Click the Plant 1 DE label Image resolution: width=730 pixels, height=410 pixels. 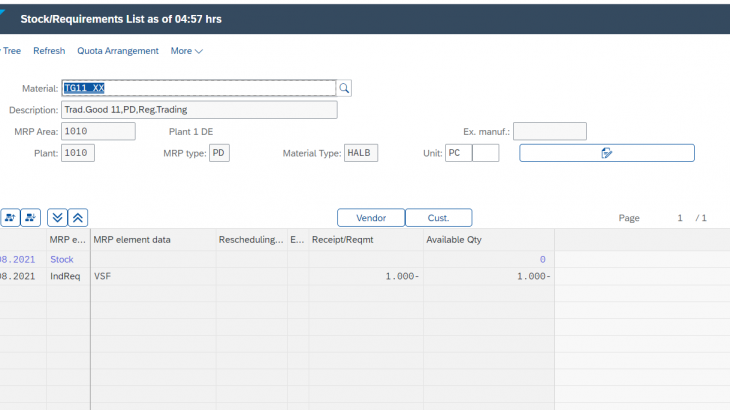point(191,132)
